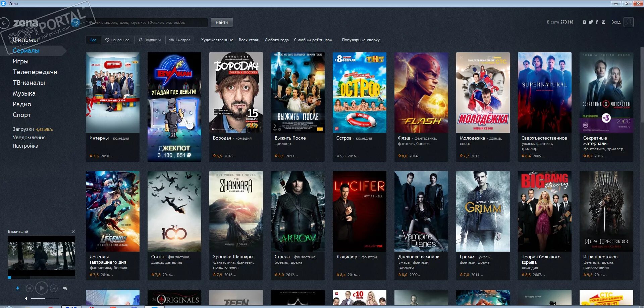Screen dimensions: 644x308
Task: Mute with the speaker icon
Action: tap(26, 298)
